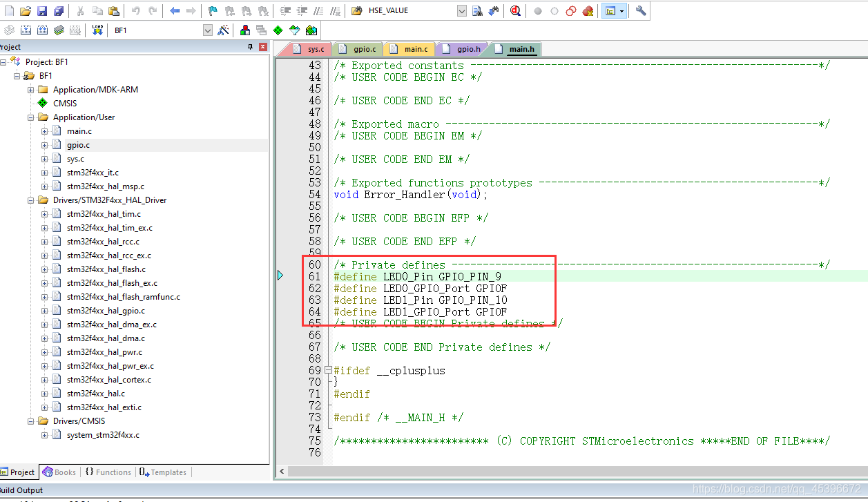
Task: Select sys.c in the project tree
Action: [x=75, y=159]
